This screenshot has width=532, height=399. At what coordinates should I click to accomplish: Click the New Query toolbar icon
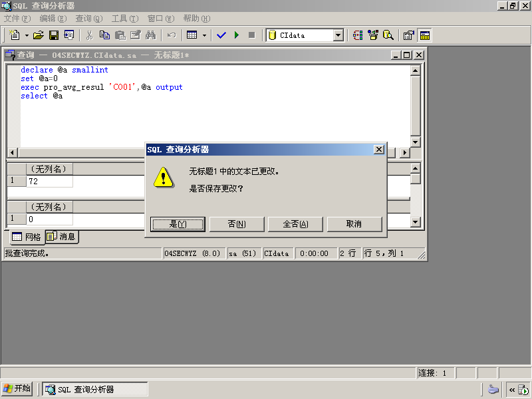15,35
